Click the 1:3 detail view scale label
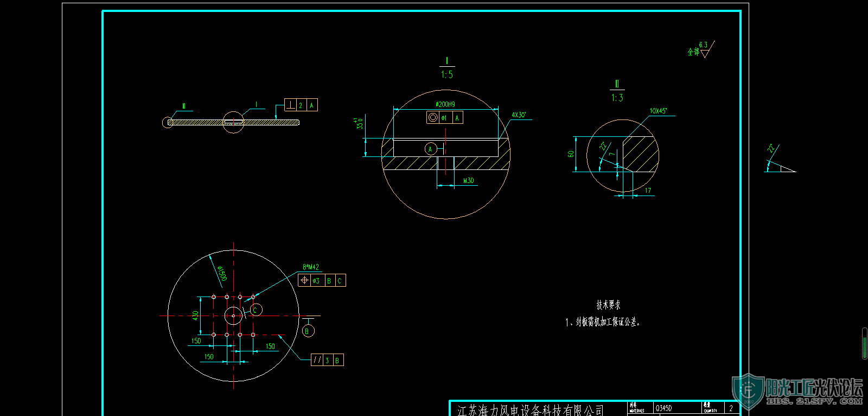The width and height of the screenshot is (868, 416). click(617, 98)
